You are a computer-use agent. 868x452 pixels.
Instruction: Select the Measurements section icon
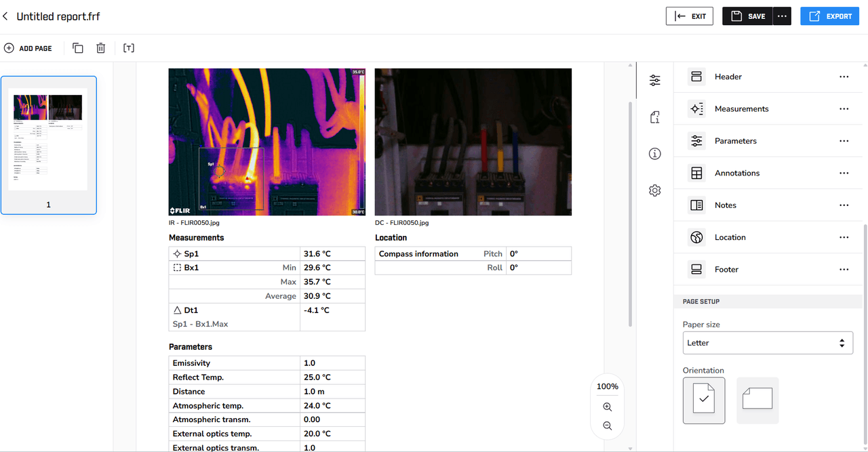[696, 108]
